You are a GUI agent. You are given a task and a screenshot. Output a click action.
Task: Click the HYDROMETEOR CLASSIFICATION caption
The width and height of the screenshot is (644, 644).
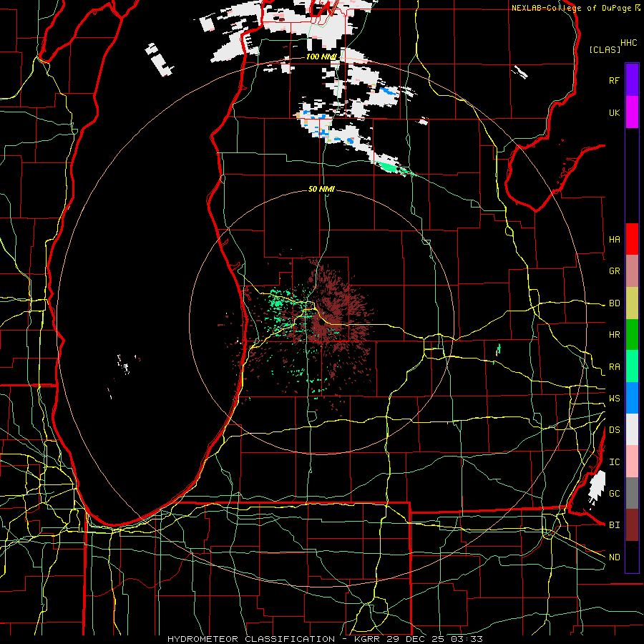251,639
